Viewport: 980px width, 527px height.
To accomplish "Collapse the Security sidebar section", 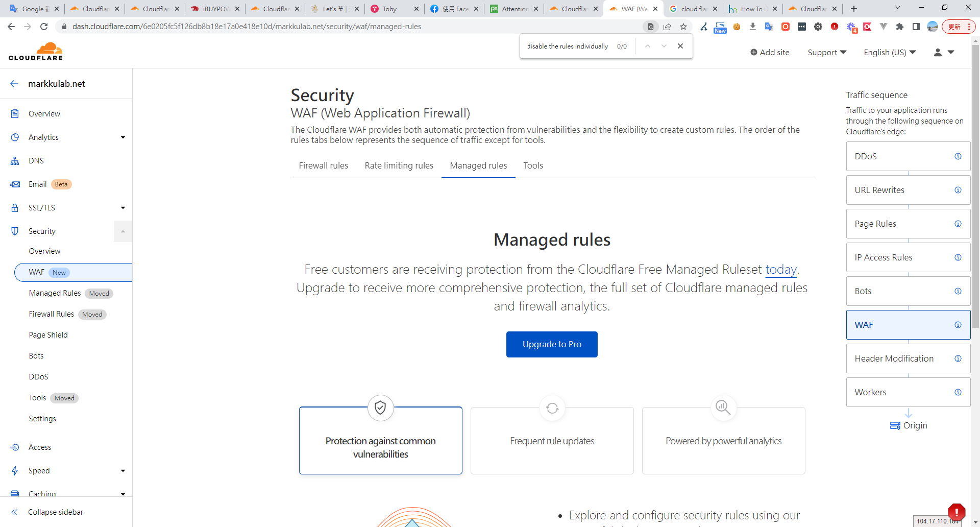I will (122, 231).
